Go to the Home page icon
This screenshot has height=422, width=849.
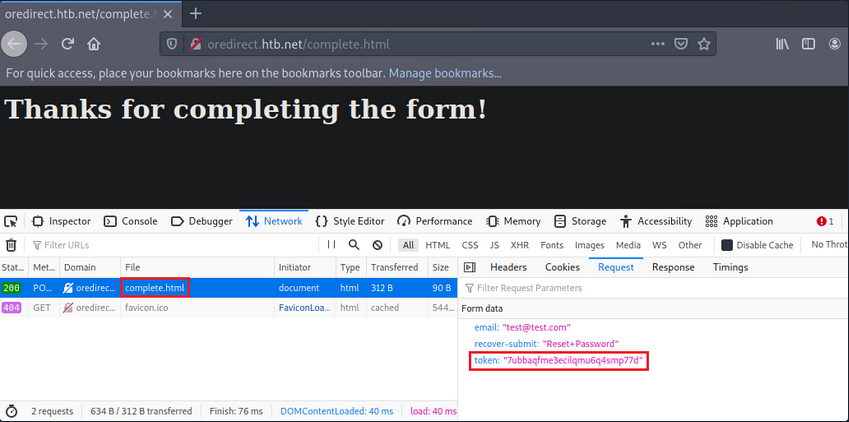point(94,44)
